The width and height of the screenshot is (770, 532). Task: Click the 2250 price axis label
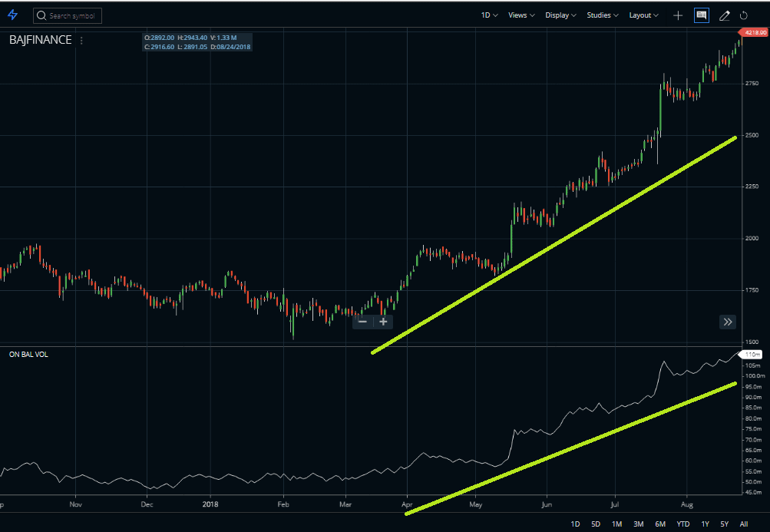[x=752, y=187]
